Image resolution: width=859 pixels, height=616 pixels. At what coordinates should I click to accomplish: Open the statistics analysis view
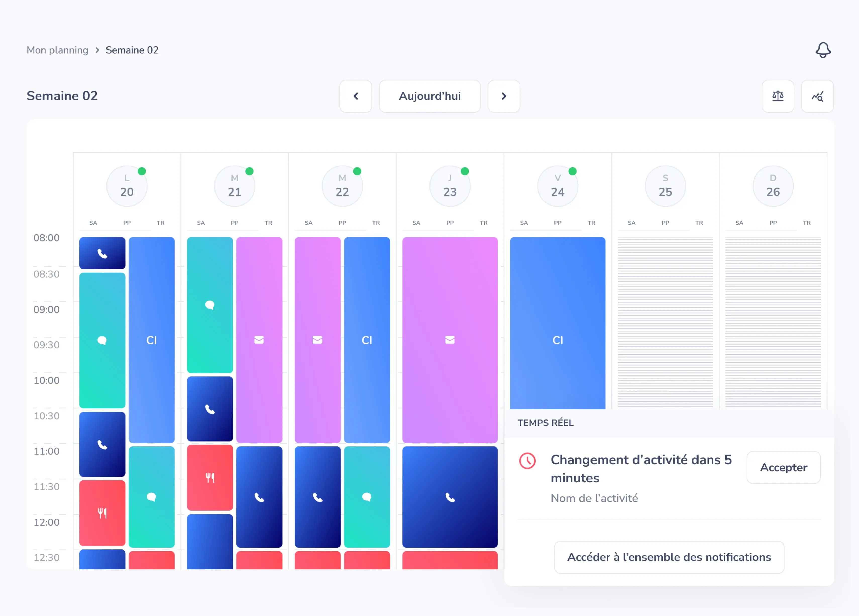(x=817, y=96)
